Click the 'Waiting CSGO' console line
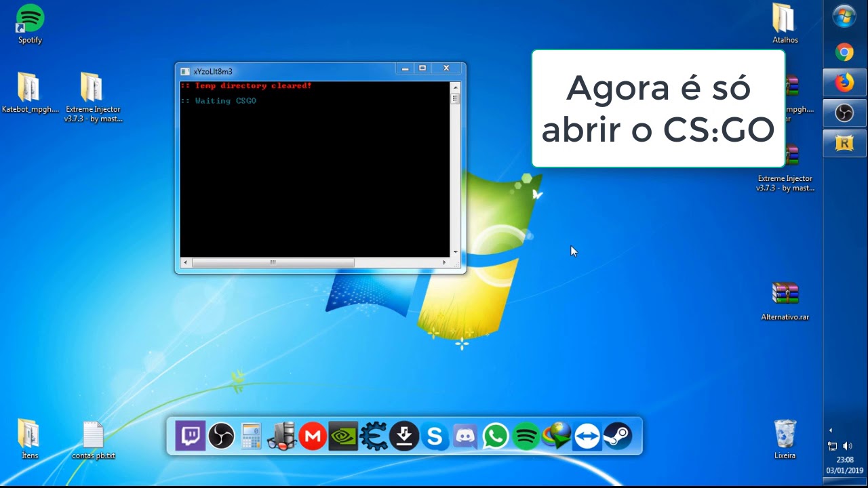Viewport: 868px width, 488px height. pyautogui.click(x=218, y=101)
